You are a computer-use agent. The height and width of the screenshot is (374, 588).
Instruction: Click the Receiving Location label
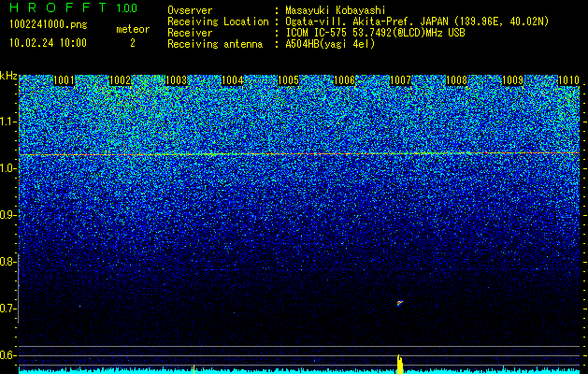218,22
